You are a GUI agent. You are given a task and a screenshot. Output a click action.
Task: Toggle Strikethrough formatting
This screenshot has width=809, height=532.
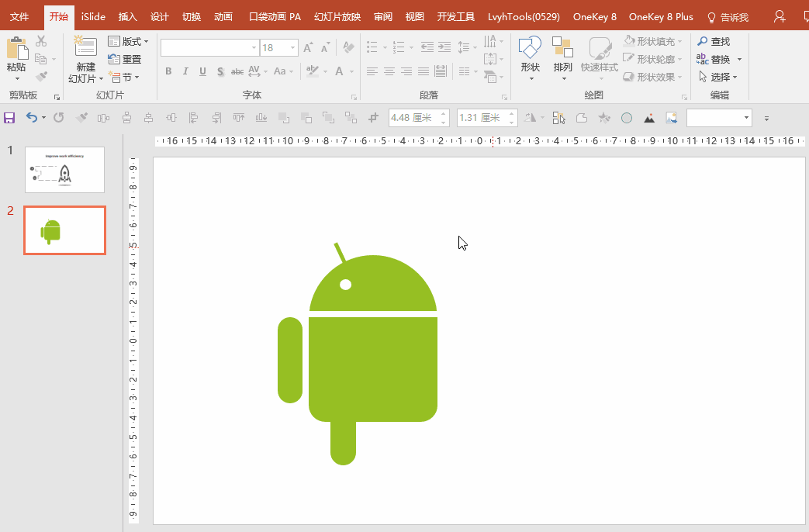tap(237, 71)
